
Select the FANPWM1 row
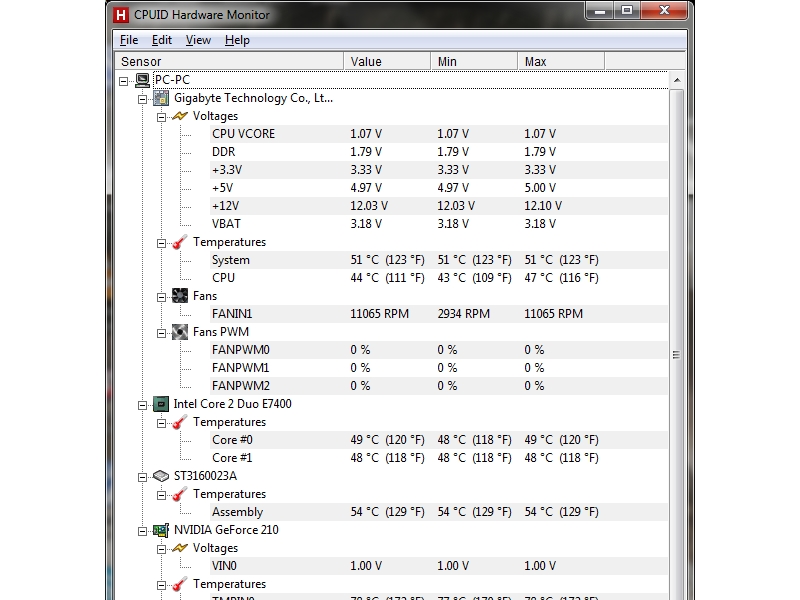439,368
